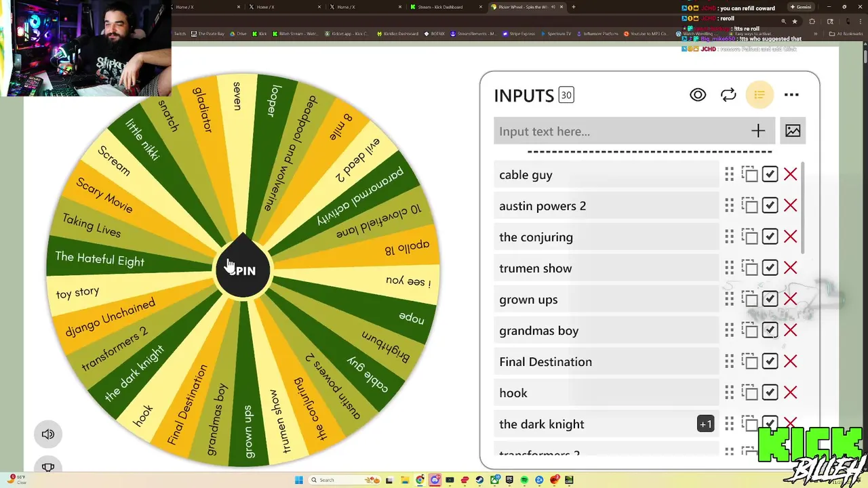Click the Gemini button in Chrome
The height and width of the screenshot is (488, 868).
[800, 7]
